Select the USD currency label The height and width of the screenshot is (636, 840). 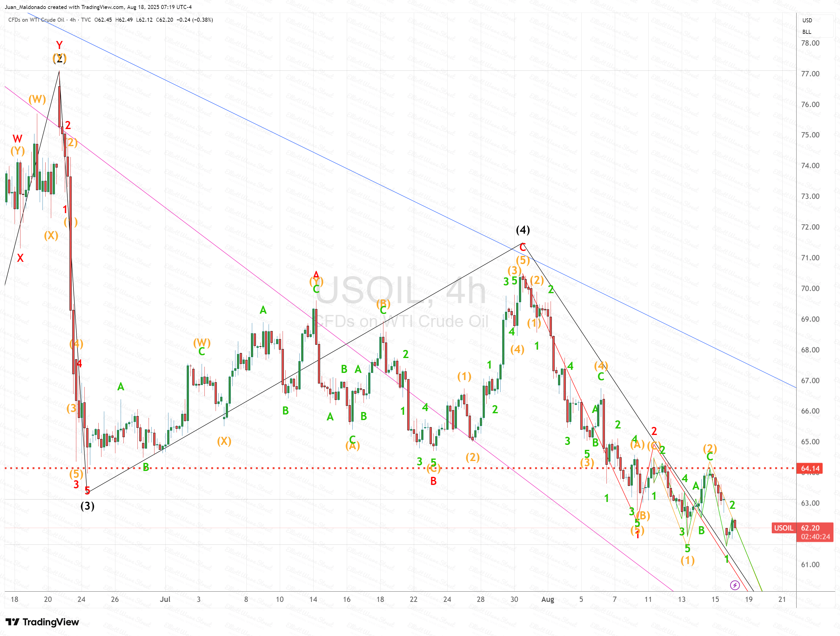point(807,20)
